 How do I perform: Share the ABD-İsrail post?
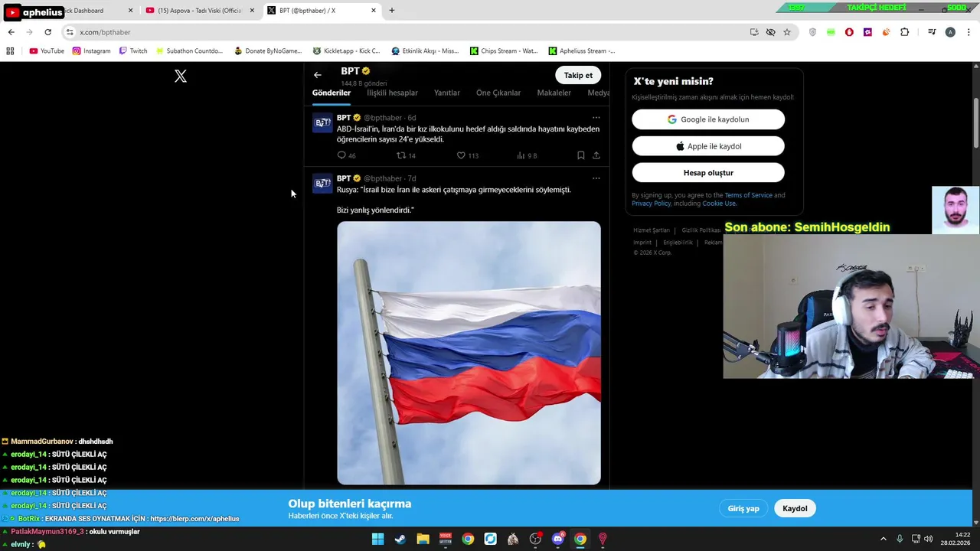[x=596, y=155]
